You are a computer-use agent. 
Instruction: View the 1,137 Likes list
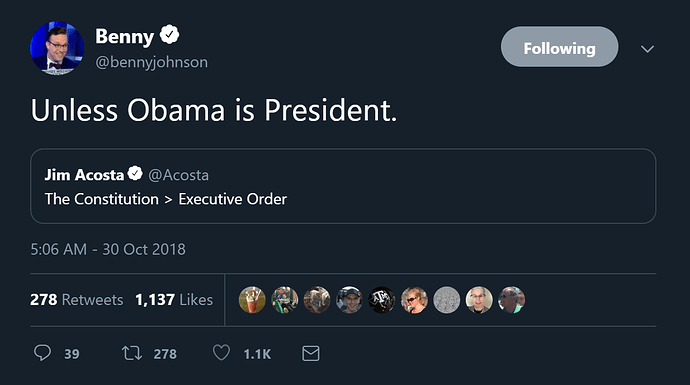tap(174, 300)
